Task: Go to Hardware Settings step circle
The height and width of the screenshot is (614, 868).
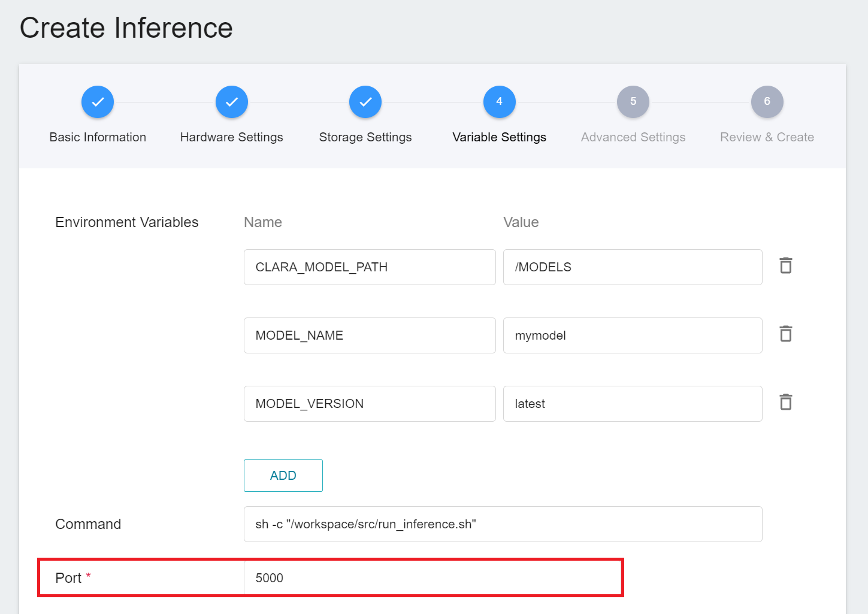Action: [x=232, y=102]
